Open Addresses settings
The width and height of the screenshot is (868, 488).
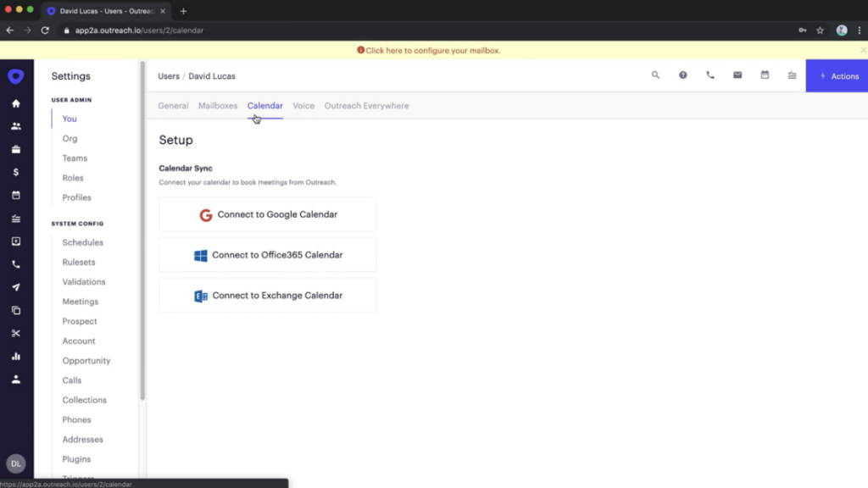pyautogui.click(x=82, y=440)
